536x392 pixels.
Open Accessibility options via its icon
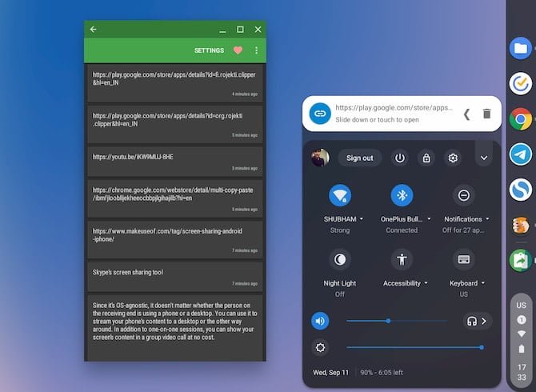[x=402, y=259]
